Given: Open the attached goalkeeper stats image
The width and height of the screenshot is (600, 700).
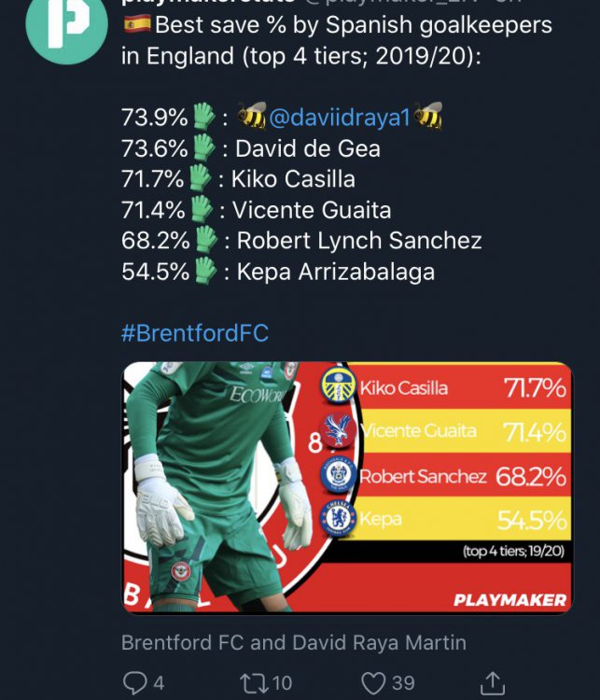Looking at the screenshot, I should pyautogui.click(x=345, y=486).
